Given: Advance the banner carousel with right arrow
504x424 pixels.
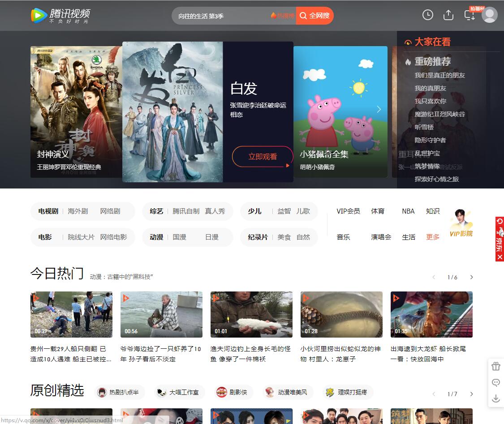Looking at the screenshot, I should click(379, 109).
